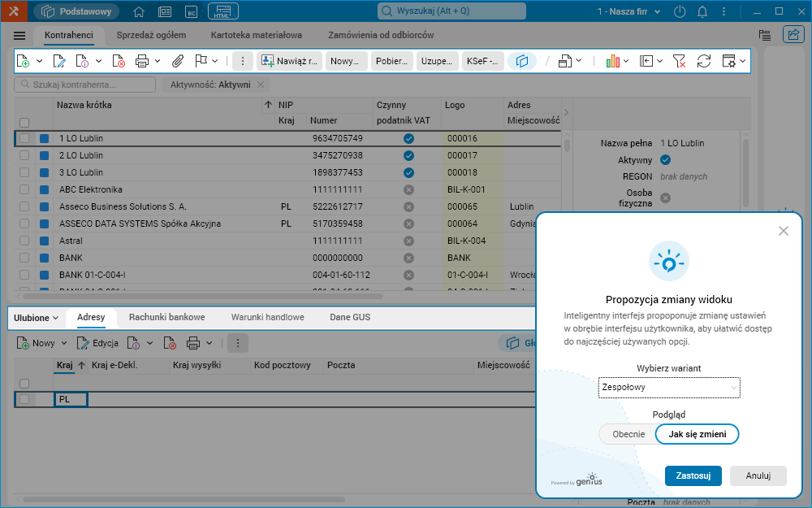This screenshot has width=812, height=508.
Task: Click the clear filter funnel icon
Action: click(x=680, y=61)
